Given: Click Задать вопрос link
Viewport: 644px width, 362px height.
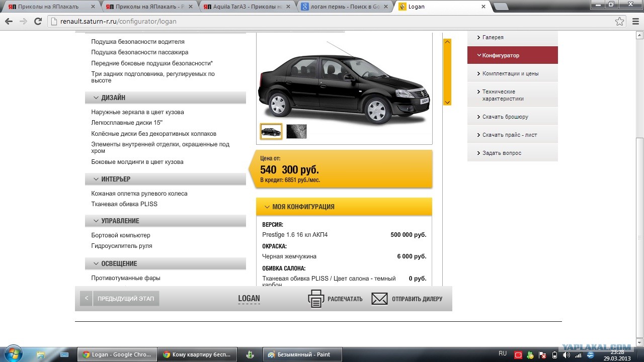Looking at the screenshot, I should 513,153.
